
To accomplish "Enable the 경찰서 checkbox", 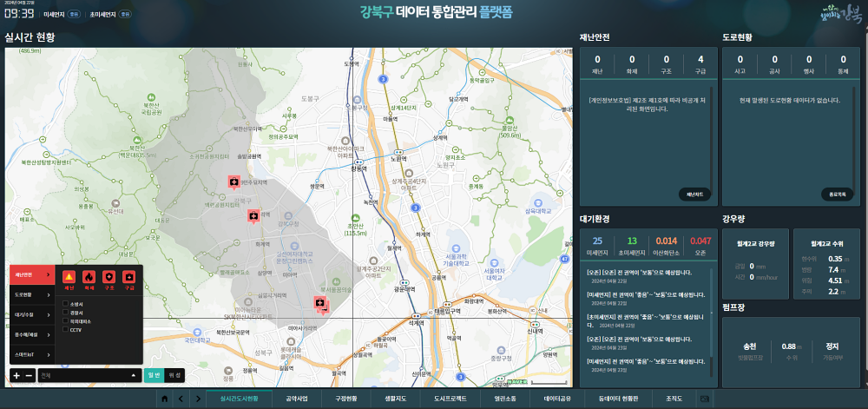I will coord(65,312).
